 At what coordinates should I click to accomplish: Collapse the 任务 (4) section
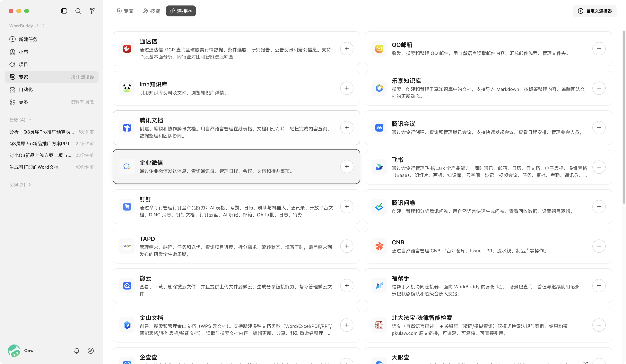[x=21, y=120]
